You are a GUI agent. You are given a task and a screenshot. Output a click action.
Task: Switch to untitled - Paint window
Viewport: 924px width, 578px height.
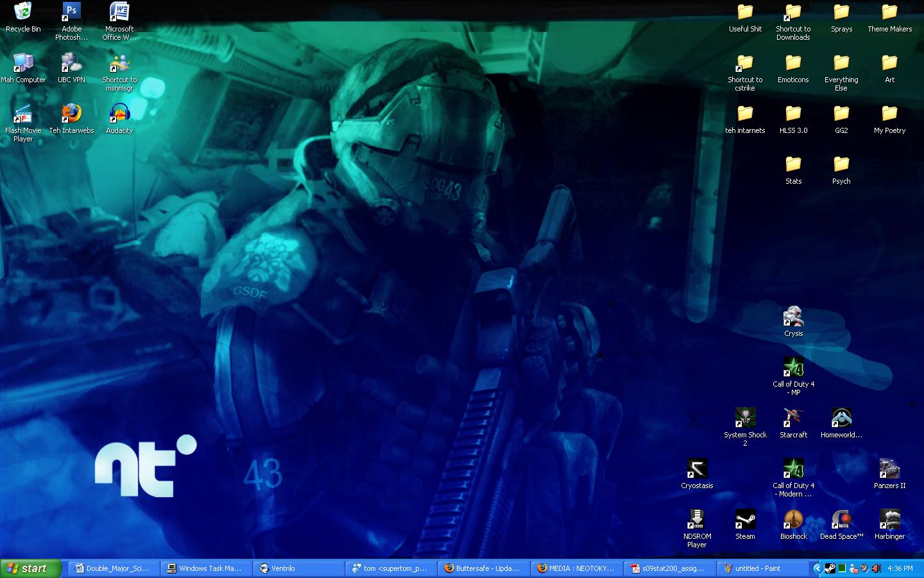(x=762, y=568)
